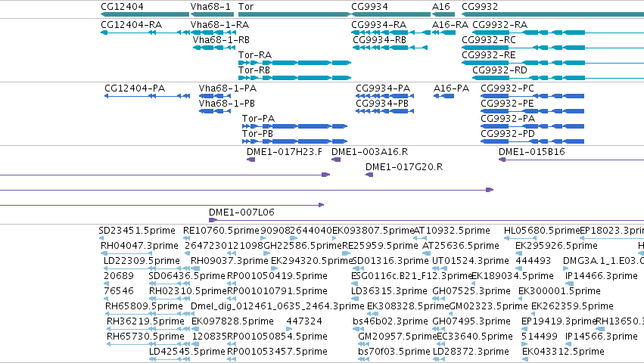This screenshot has width=644, height=363.
Task: Open Dmel_dig_012461_0635_2464.3prime feature
Action: (277, 306)
